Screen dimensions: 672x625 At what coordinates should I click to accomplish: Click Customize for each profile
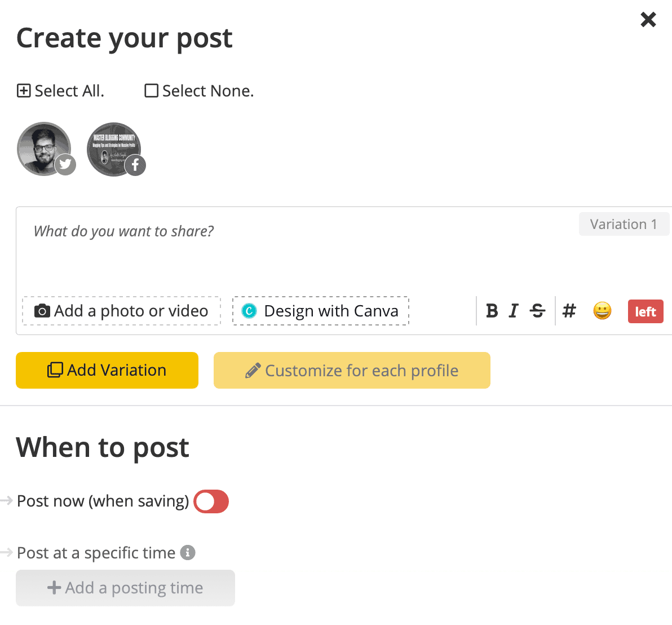[x=352, y=370]
